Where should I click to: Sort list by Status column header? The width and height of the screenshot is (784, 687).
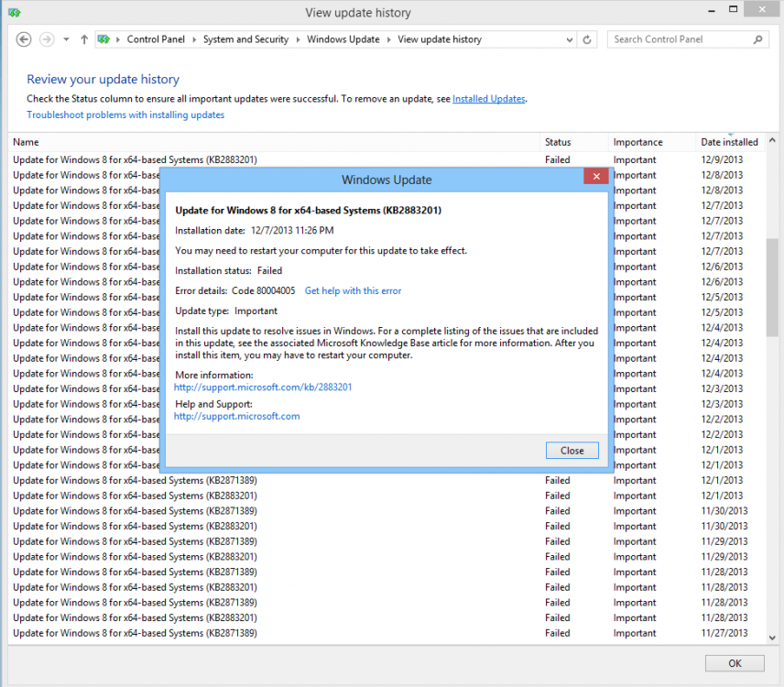(x=573, y=142)
